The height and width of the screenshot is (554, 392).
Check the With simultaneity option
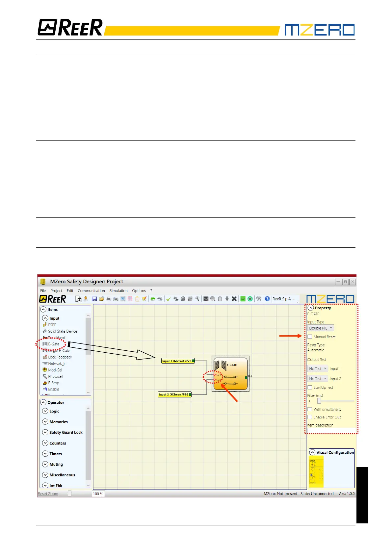(x=310, y=410)
